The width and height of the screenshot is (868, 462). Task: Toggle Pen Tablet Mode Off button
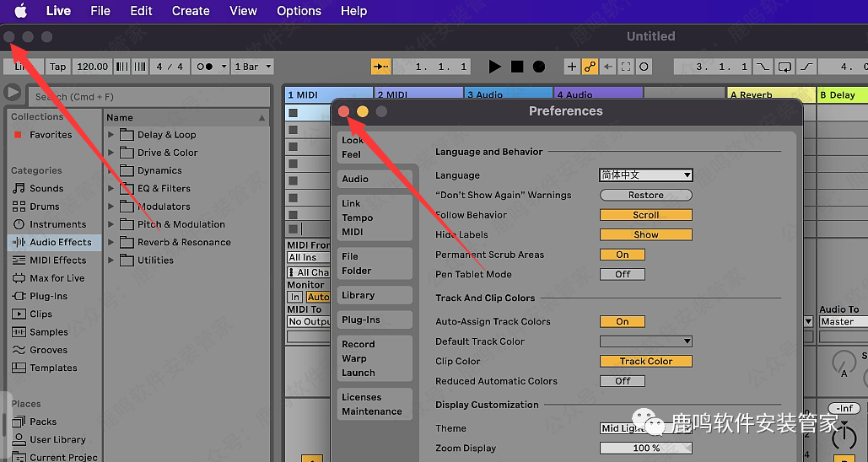(623, 274)
